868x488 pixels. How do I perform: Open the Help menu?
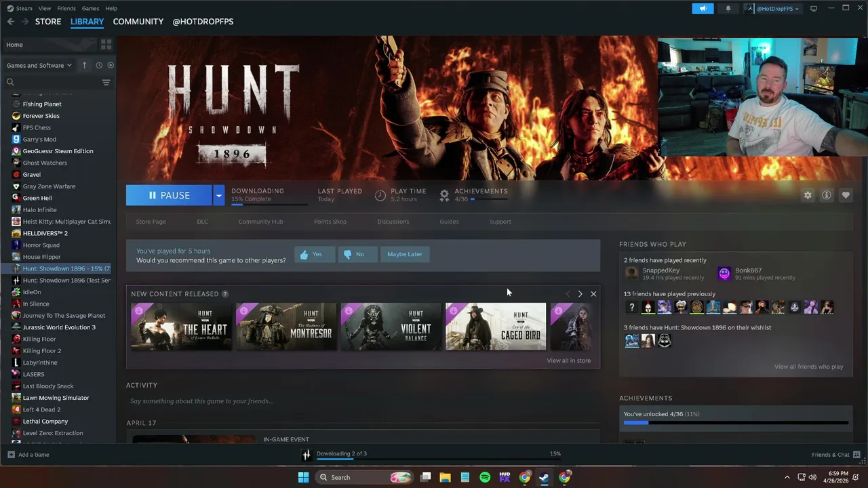tap(111, 8)
